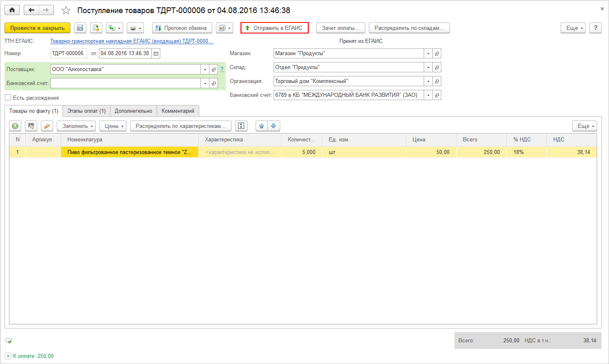Move row up with the arrow
This screenshot has height=364, width=609.
point(262,126)
